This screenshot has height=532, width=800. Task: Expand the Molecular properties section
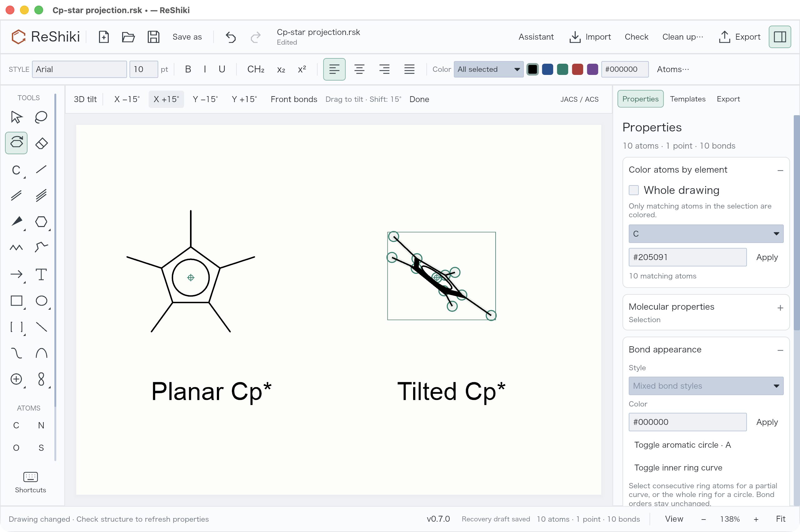[x=780, y=308]
